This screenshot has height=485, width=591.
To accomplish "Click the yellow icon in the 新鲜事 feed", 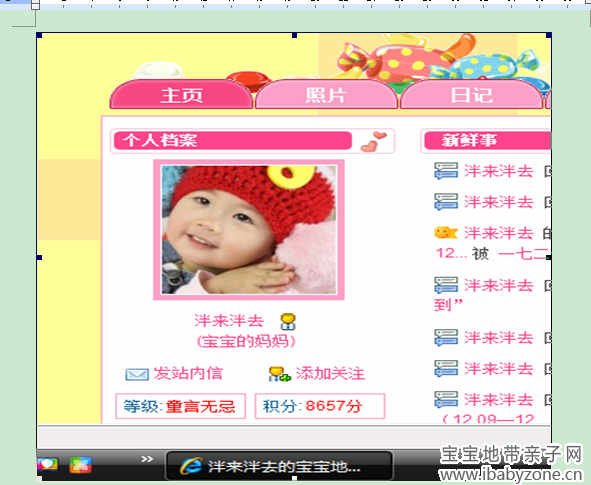I will [446, 233].
